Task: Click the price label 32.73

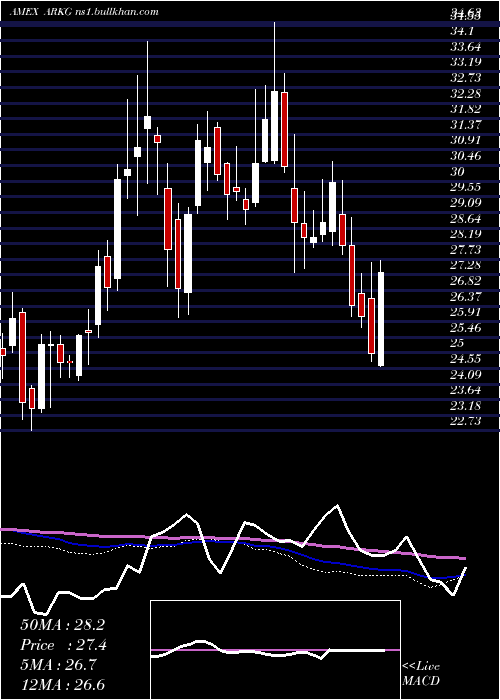Action: coord(467,78)
